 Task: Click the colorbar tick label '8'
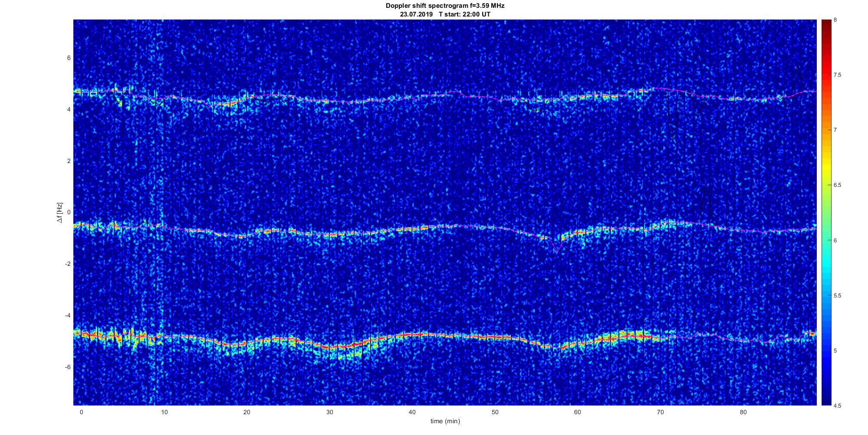coord(835,20)
